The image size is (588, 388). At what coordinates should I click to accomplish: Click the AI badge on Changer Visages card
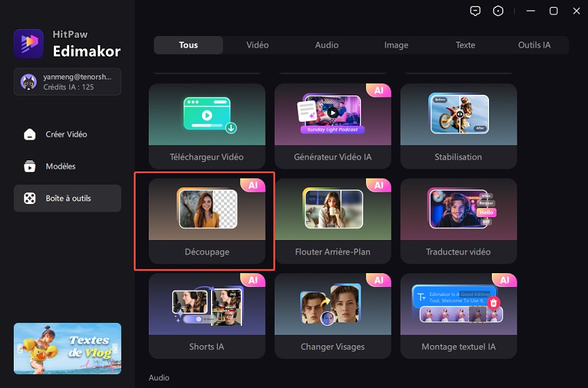[379, 280]
